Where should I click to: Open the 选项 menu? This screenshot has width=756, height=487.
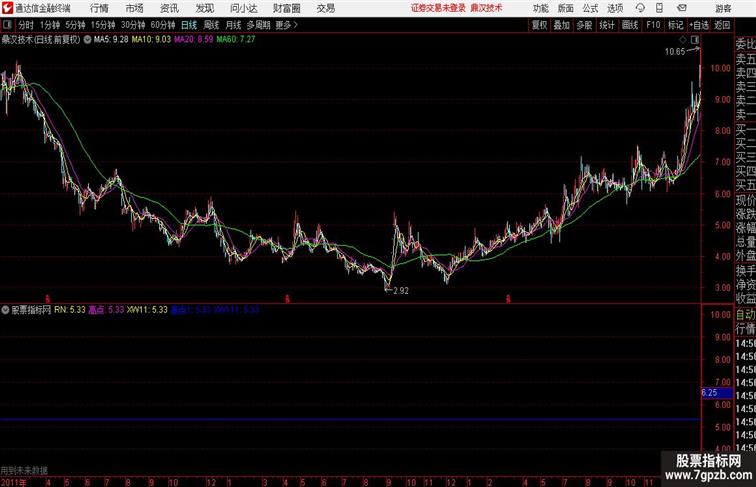coord(615,8)
